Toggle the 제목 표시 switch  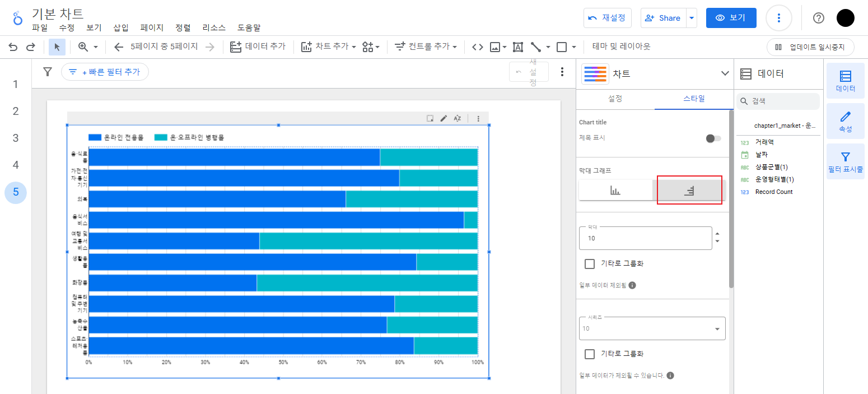713,138
